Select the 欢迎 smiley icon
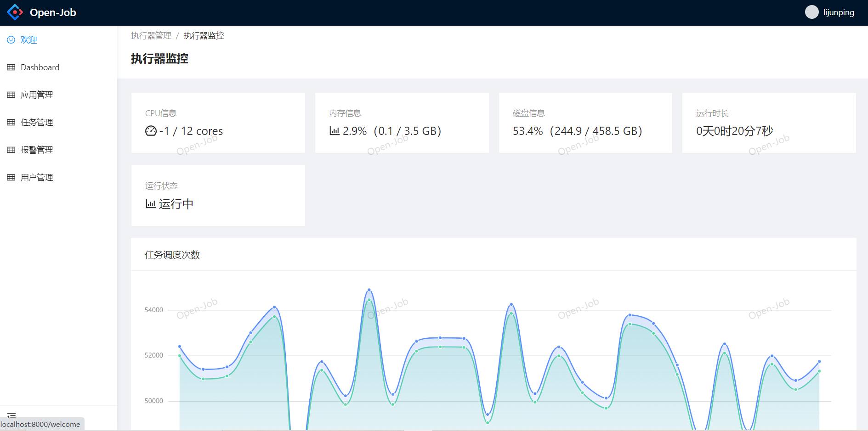Screen dimensions: 868x431 click(11, 40)
